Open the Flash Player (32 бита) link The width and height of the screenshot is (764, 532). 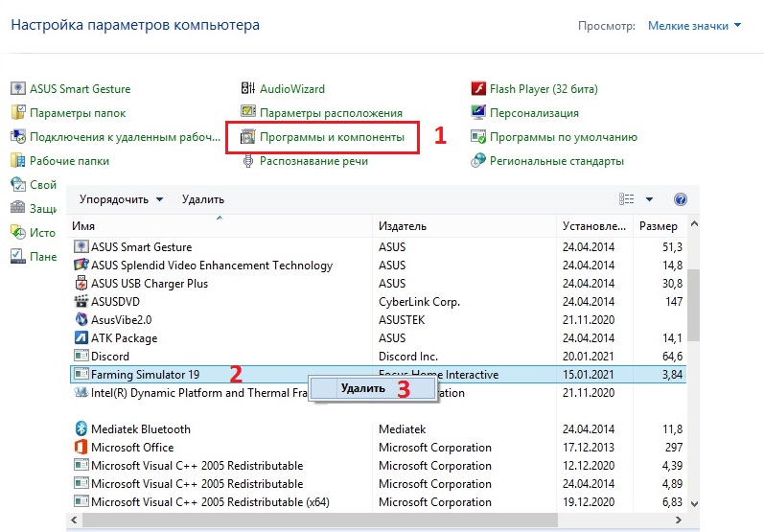click(544, 88)
